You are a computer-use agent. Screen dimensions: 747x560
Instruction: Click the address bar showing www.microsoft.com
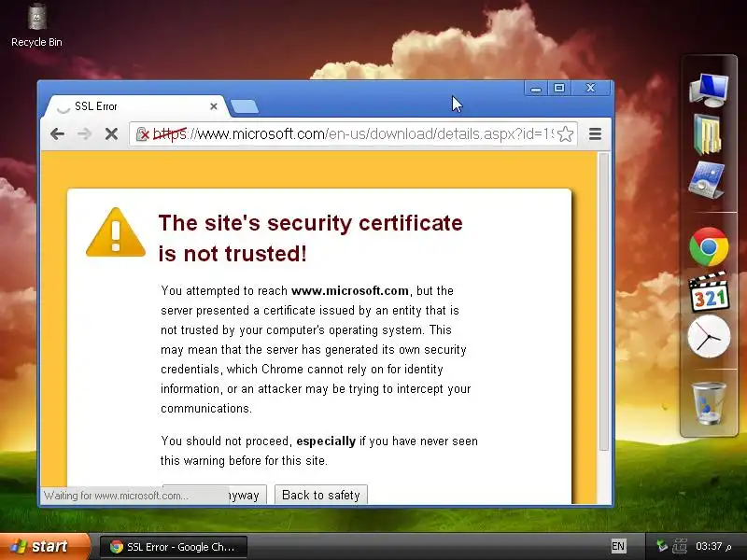[x=353, y=134]
